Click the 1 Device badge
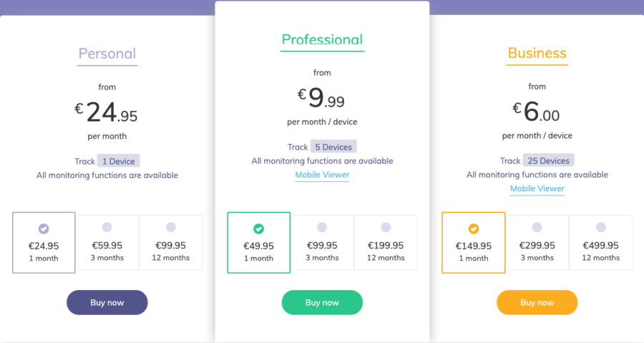644x343 pixels. (x=119, y=161)
